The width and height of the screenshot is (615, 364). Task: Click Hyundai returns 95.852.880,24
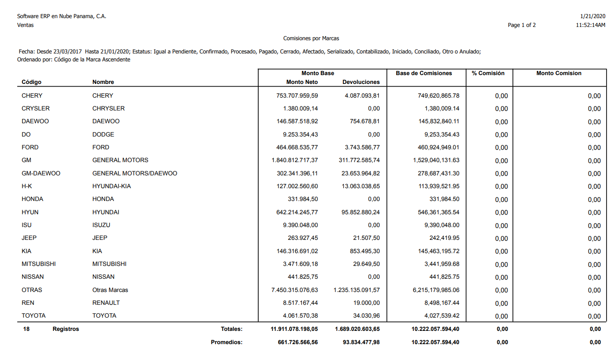click(361, 212)
